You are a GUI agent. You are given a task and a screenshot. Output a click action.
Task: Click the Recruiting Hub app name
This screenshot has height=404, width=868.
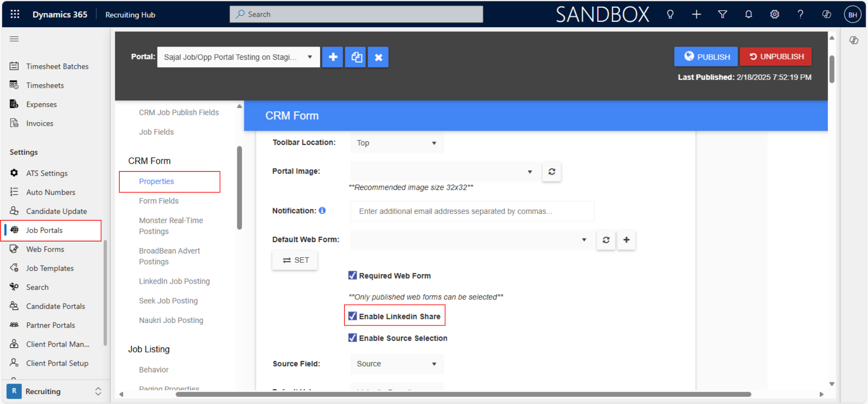130,14
